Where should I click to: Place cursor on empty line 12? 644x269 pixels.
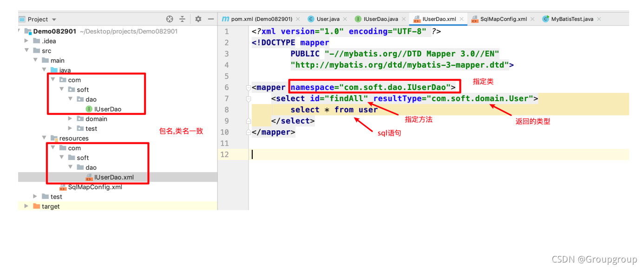tap(439, 154)
